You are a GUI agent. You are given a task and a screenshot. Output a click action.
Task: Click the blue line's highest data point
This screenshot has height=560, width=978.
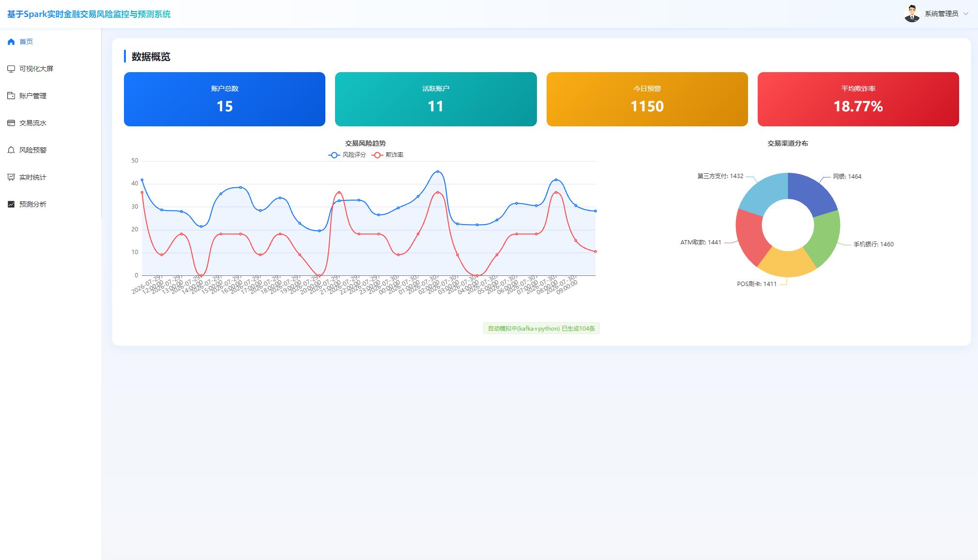[x=438, y=171]
